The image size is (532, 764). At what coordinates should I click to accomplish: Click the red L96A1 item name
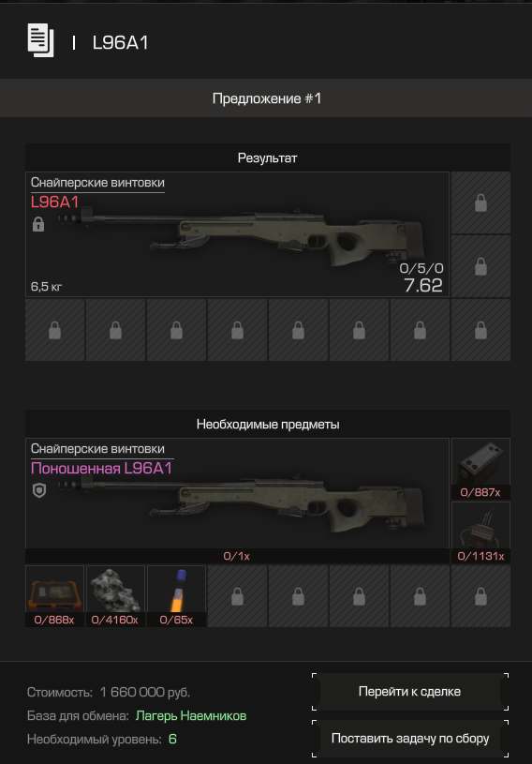pyautogui.click(x=54, y=202)
